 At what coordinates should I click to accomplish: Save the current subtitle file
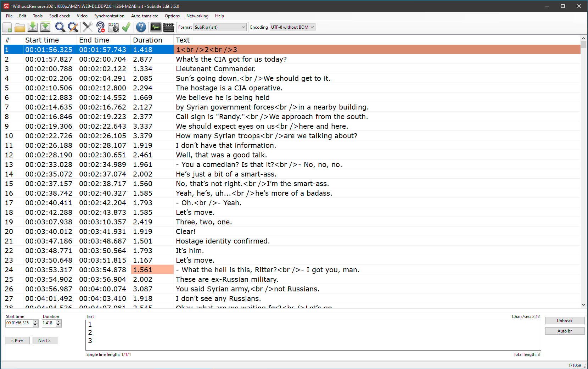tap(33, 27)
